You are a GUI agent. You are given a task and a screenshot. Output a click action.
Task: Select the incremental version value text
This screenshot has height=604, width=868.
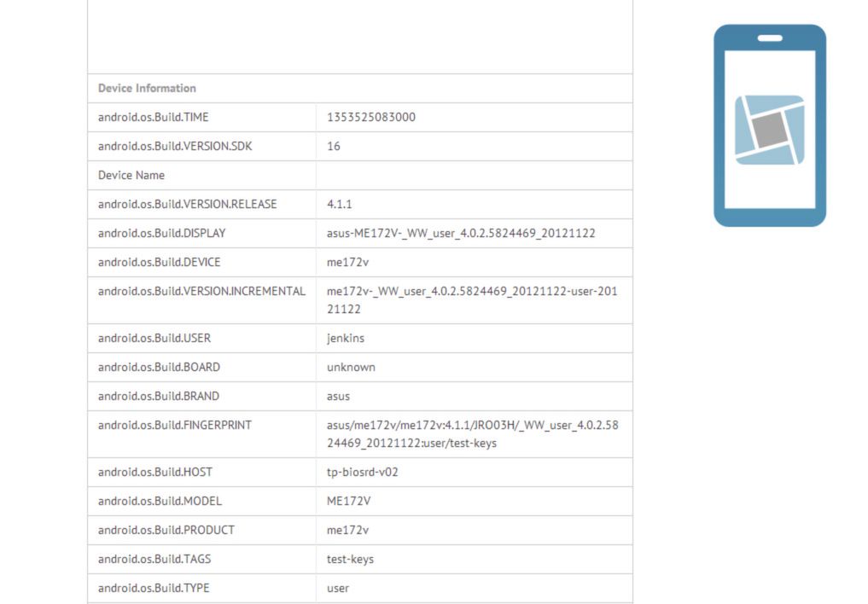[x=472, y=300]
